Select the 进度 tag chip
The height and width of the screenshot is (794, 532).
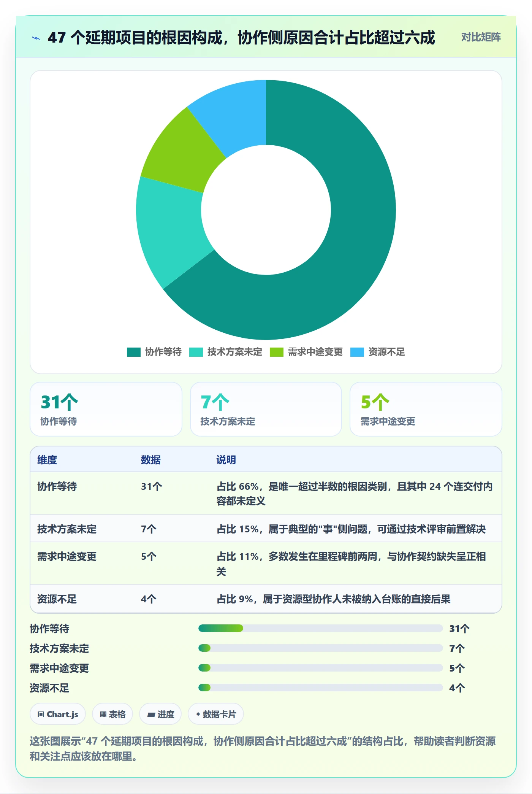160,714
